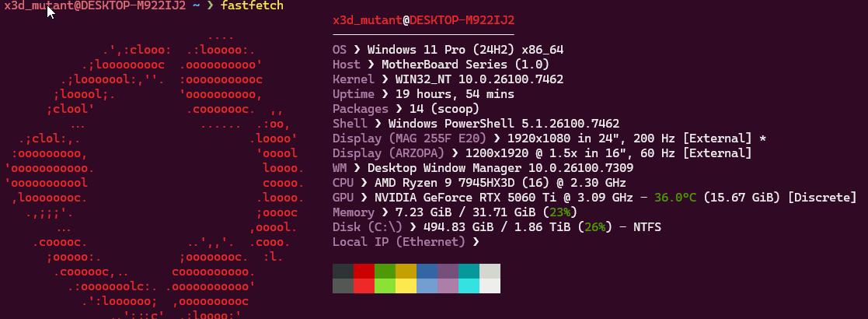
Task: Select the light gray top-row color block
Action: [490, 271]
